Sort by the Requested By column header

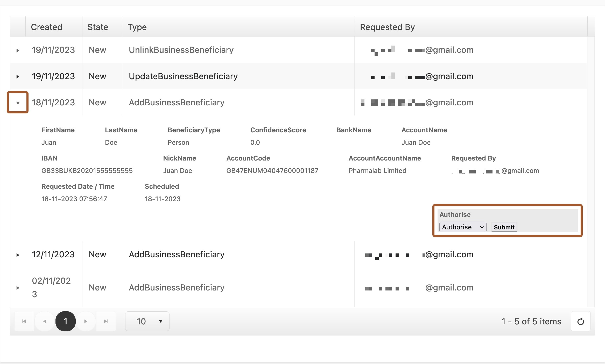(387, 27)
